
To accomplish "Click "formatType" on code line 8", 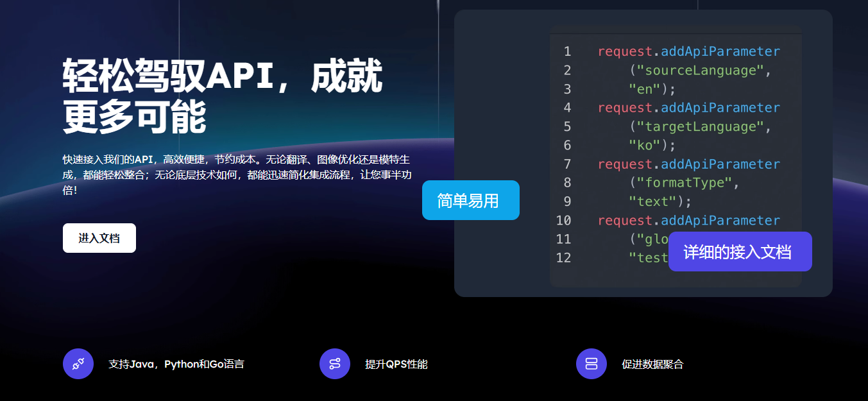I will point(685,183).
